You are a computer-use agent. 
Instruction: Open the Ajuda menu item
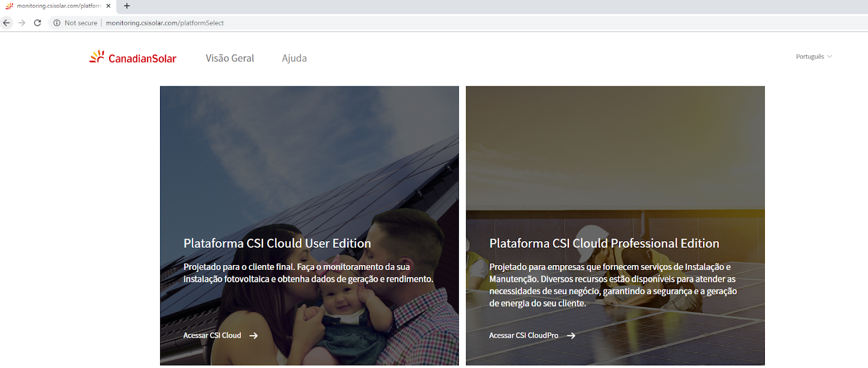pos(294,58)
